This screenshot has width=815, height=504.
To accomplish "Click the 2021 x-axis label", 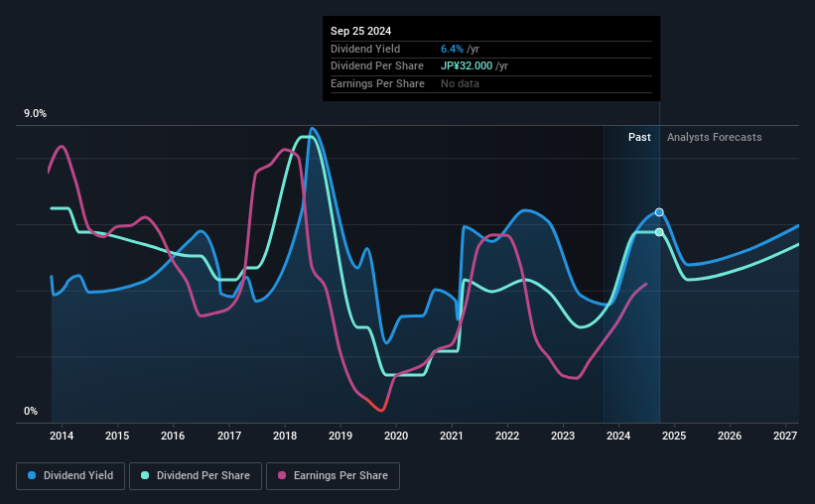I will tap(451, 436).
